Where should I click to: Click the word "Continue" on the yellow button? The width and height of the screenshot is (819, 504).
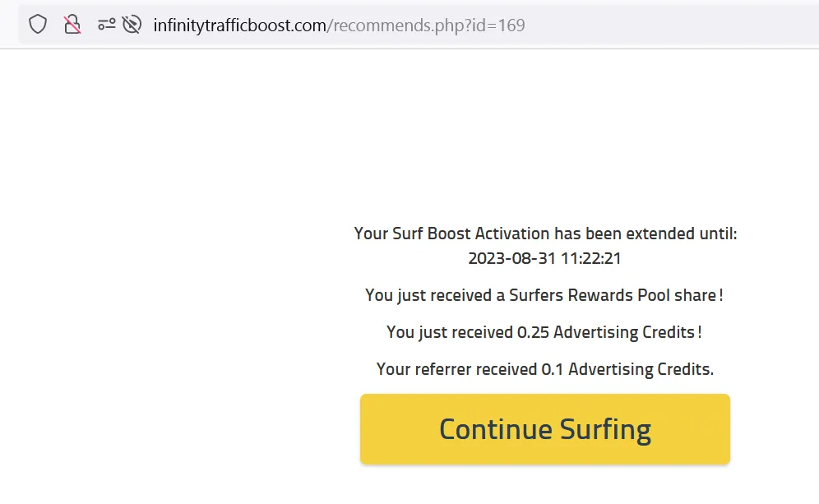[495, 429]
